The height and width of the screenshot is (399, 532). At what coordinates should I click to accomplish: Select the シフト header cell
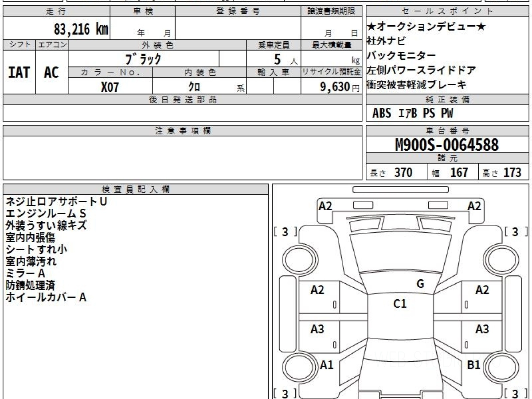coord(19,45)
